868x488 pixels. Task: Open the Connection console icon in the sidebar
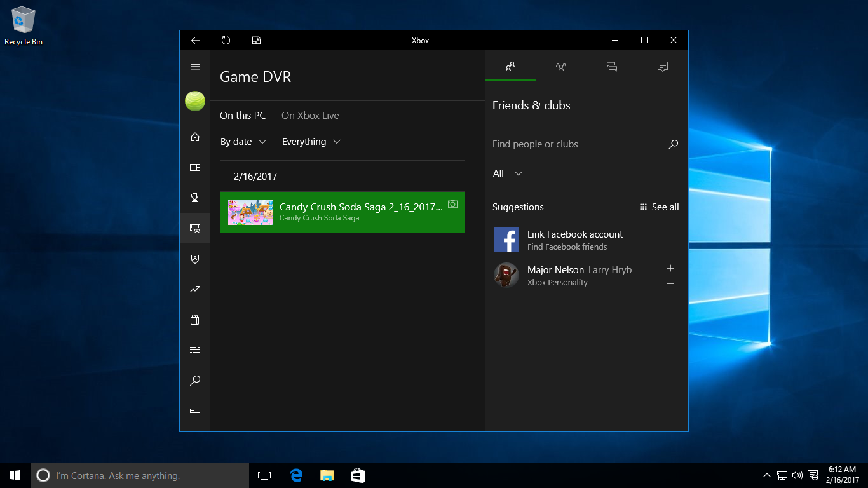tap(195, 410)
